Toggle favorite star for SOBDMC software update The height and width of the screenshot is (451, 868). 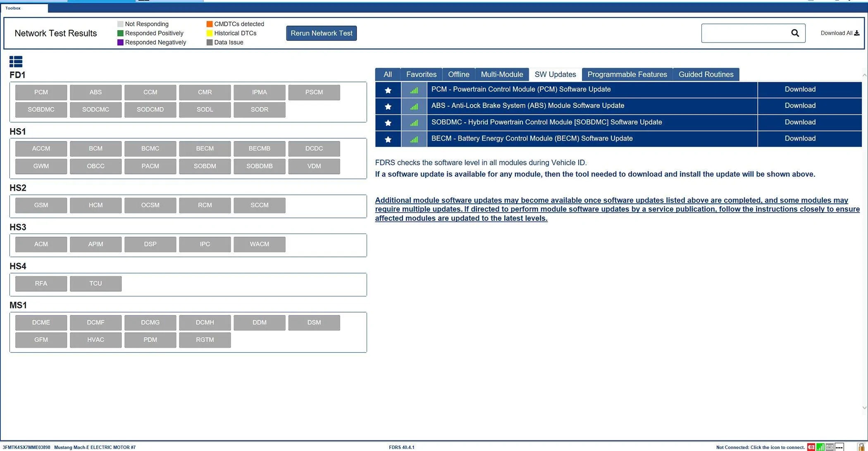[x=388, y=123]
